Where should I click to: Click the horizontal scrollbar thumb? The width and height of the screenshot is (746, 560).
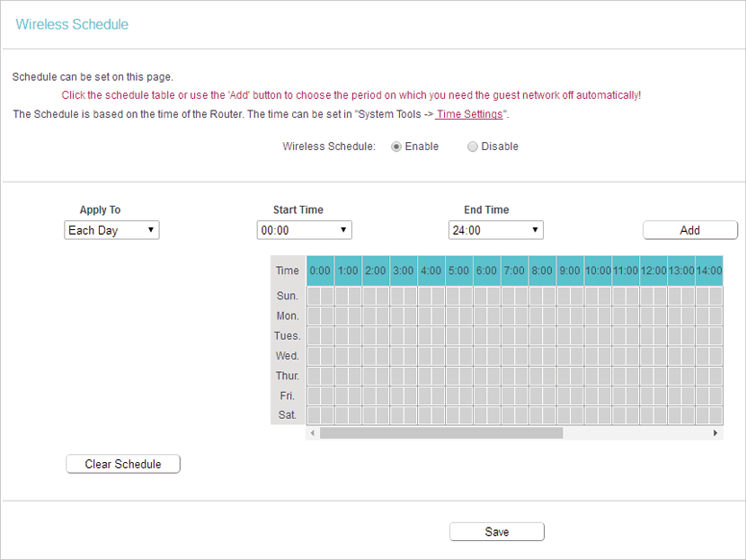pos(441,433)
